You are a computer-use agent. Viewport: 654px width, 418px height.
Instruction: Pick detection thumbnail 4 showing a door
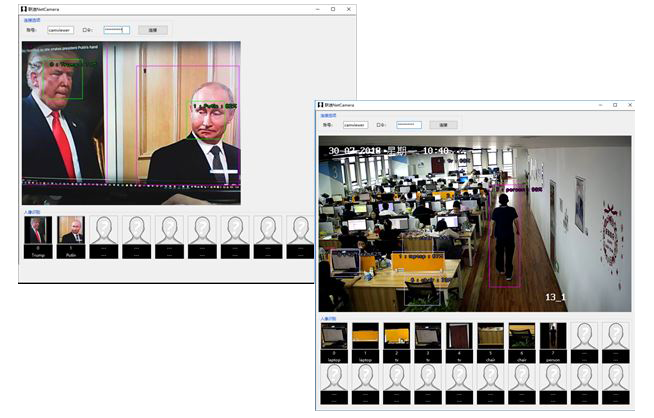pos(459,337)
